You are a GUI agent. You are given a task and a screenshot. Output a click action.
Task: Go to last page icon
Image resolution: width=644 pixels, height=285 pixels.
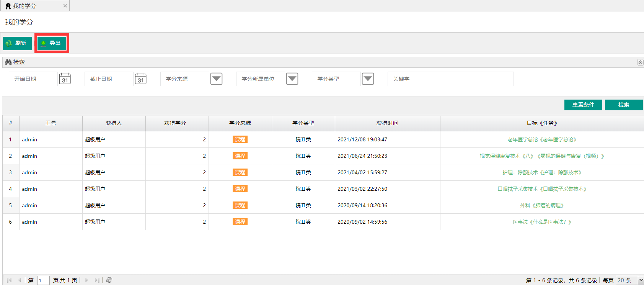(97, 280)
